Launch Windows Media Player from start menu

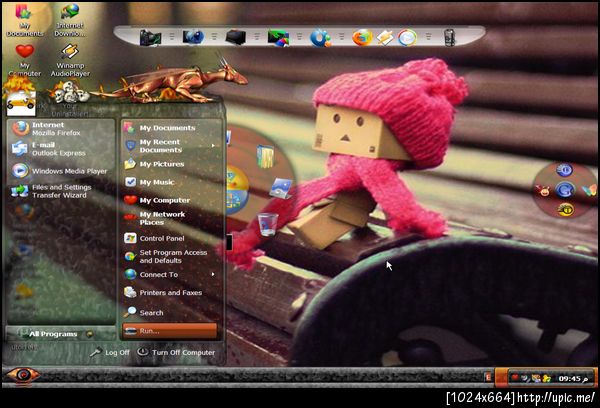[60, 171]
